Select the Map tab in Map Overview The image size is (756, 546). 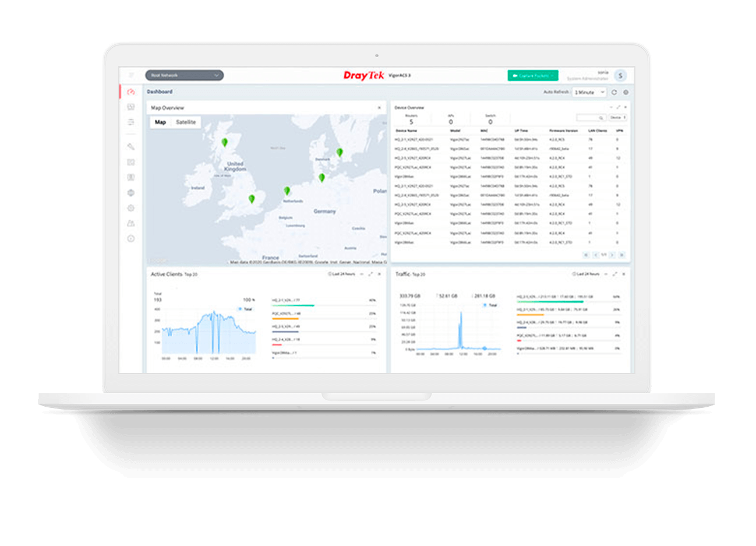coord(161,122)
